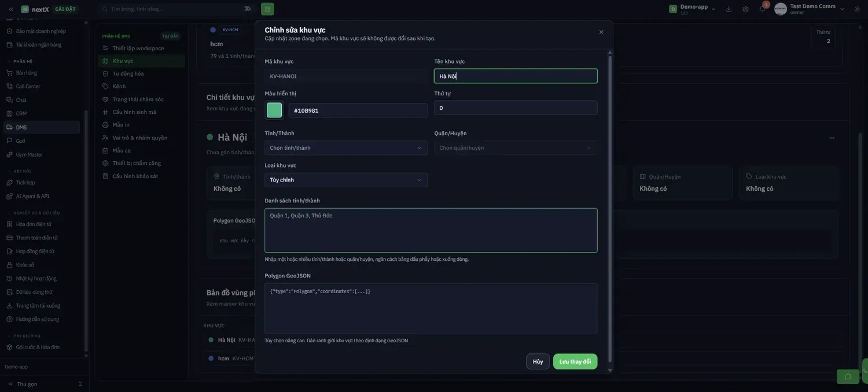
Task: Click the CRM icon in sidebar
Action: tap(9, 113)
